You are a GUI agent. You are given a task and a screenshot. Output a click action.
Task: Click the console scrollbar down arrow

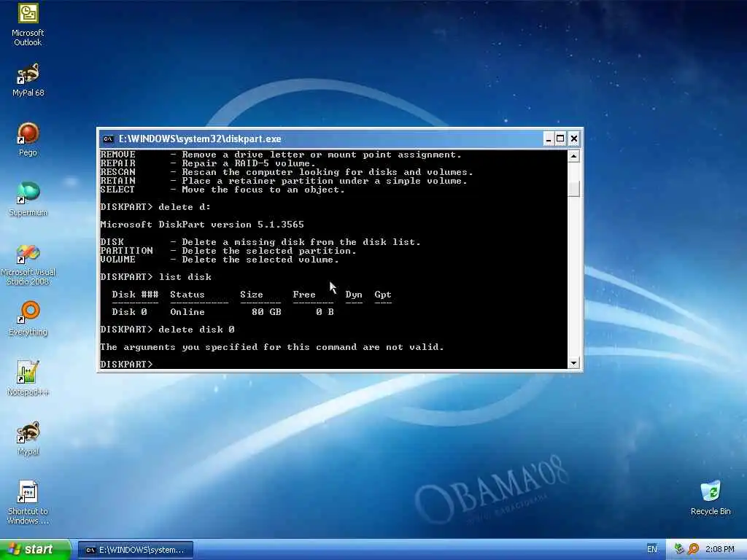click(573, 363)
